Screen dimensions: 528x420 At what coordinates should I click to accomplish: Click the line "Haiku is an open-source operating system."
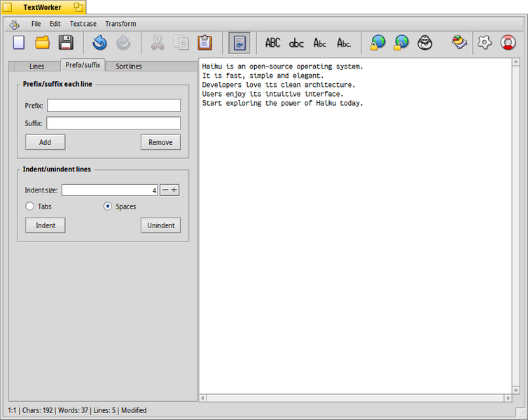pos(282,66)
